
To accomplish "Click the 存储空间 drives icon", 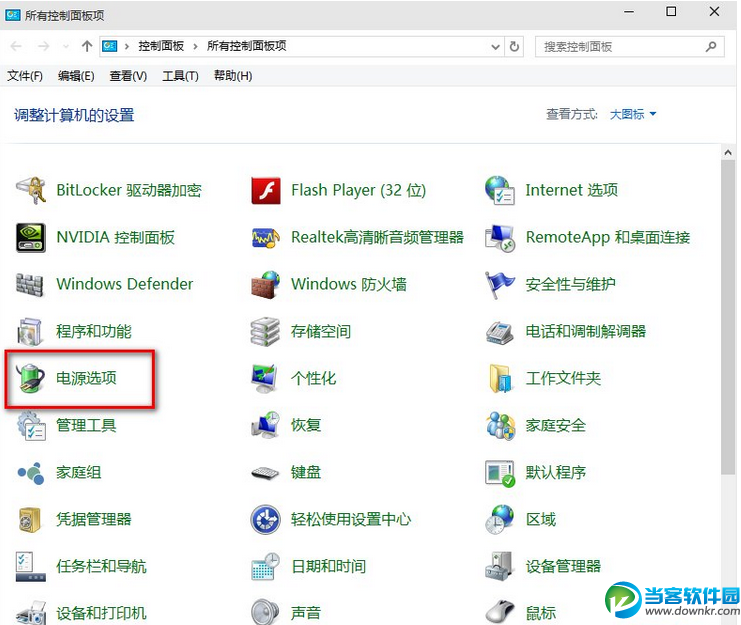I will (x=265, y=331).
